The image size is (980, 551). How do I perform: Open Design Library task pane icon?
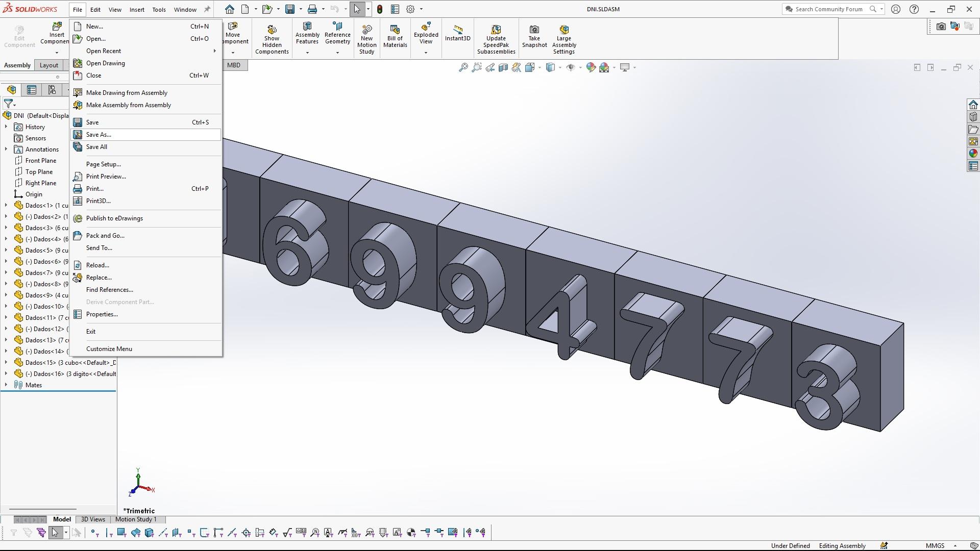point(973,117)
